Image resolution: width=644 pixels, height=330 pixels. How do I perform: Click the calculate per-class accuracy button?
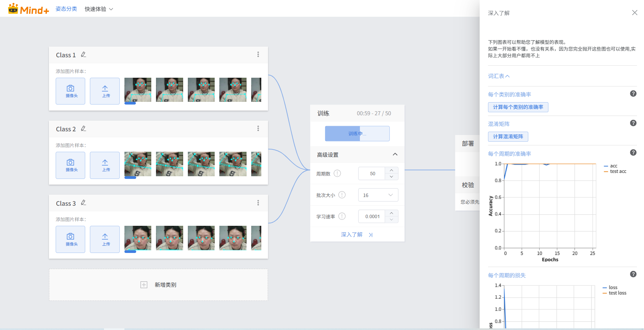518,107
